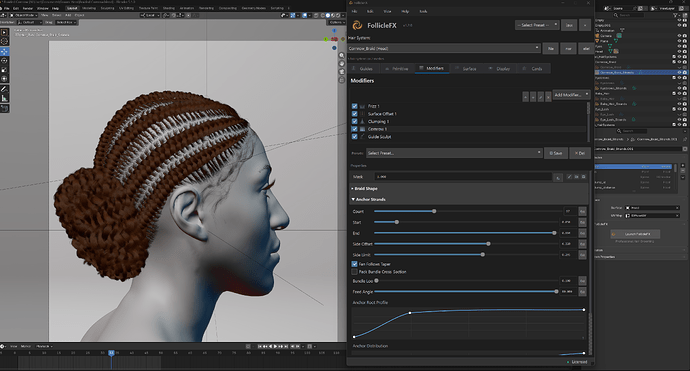Click the Mask value input field
The width and height of the screenshot is (690, 371).
point(463,176)
